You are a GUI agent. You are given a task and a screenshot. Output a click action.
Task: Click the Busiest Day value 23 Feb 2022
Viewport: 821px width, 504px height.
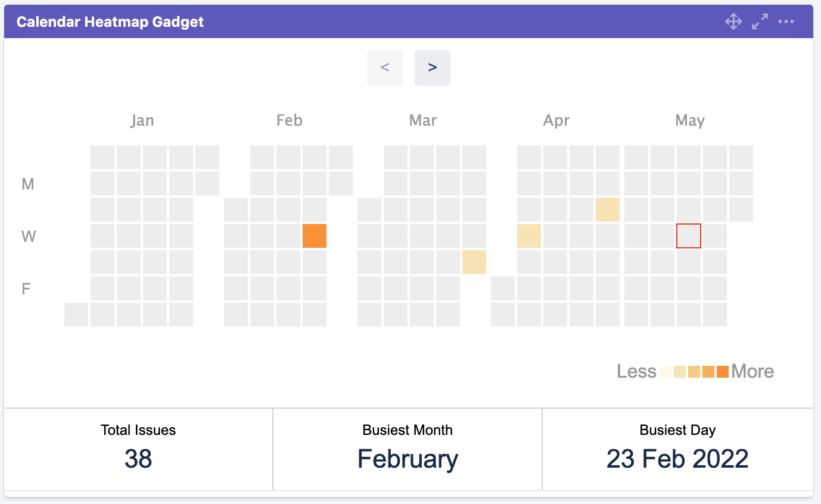click(677, 459)
